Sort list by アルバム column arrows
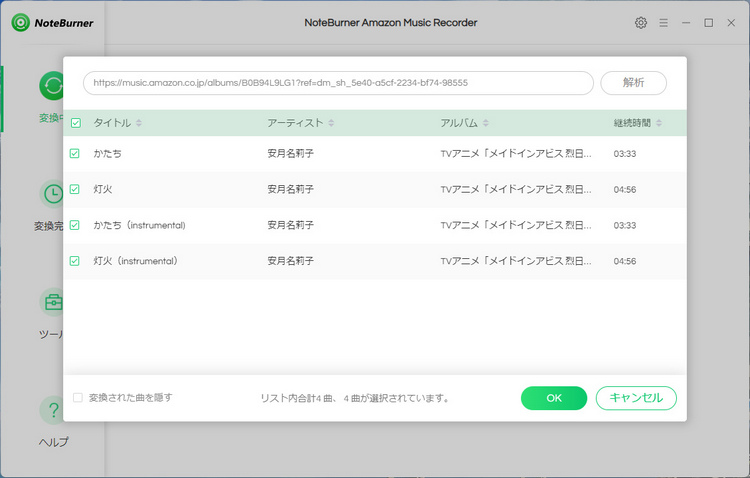The width and height of the screenshot is (750, 478). point(485,123)
